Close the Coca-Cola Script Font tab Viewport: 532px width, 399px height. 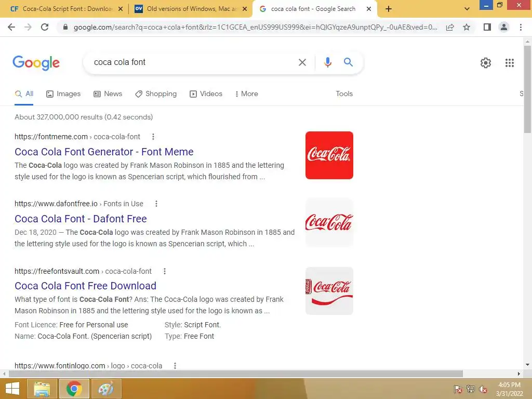[x=121, y=9]
